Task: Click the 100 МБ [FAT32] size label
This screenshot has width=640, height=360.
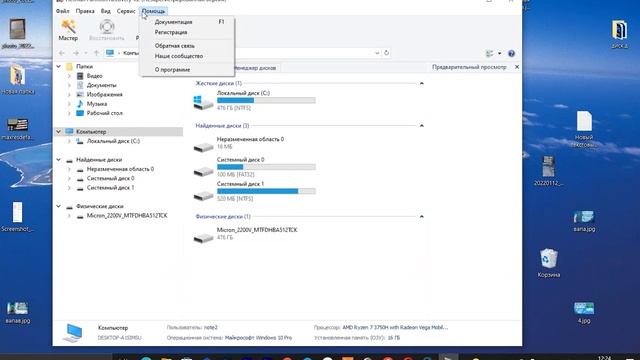Action: 236,175
